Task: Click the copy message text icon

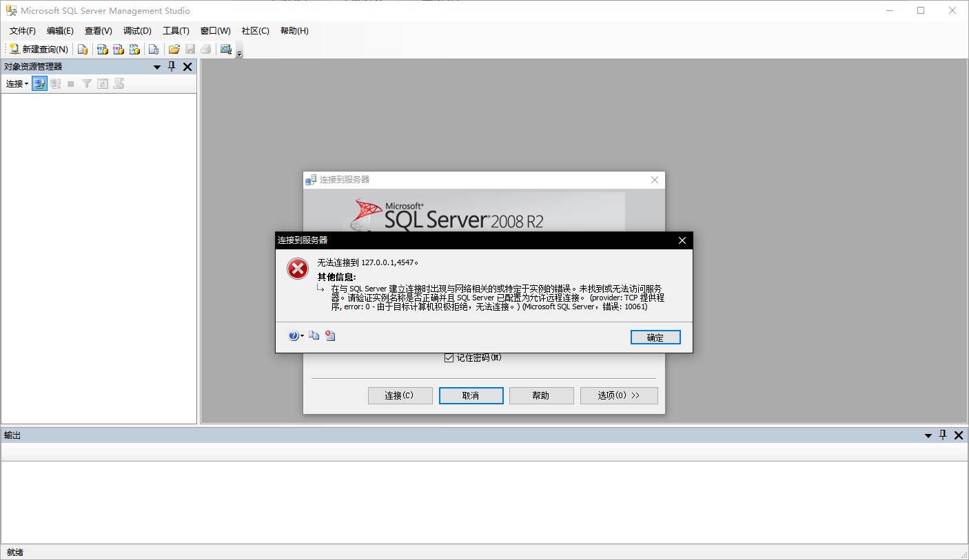Action: click(x=314, y=335)
